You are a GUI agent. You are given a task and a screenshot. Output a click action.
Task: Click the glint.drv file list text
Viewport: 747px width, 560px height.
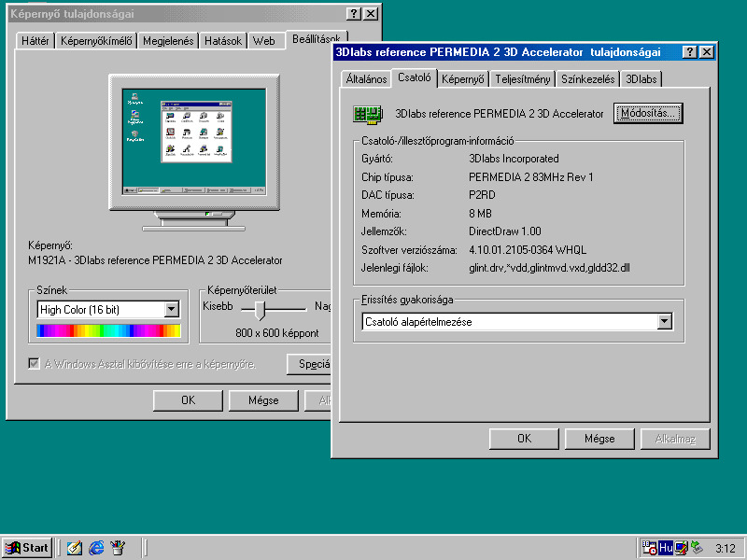point(549,268)
